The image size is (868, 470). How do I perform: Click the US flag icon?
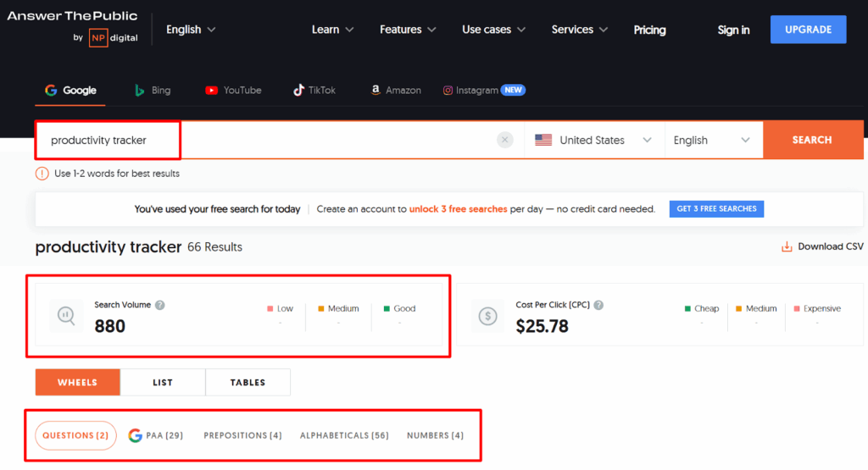point(543,140)
